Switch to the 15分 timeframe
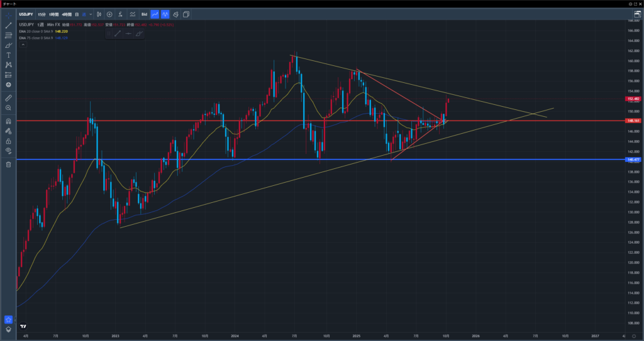This screenshot has height=341, width=644. coord(42,14)
